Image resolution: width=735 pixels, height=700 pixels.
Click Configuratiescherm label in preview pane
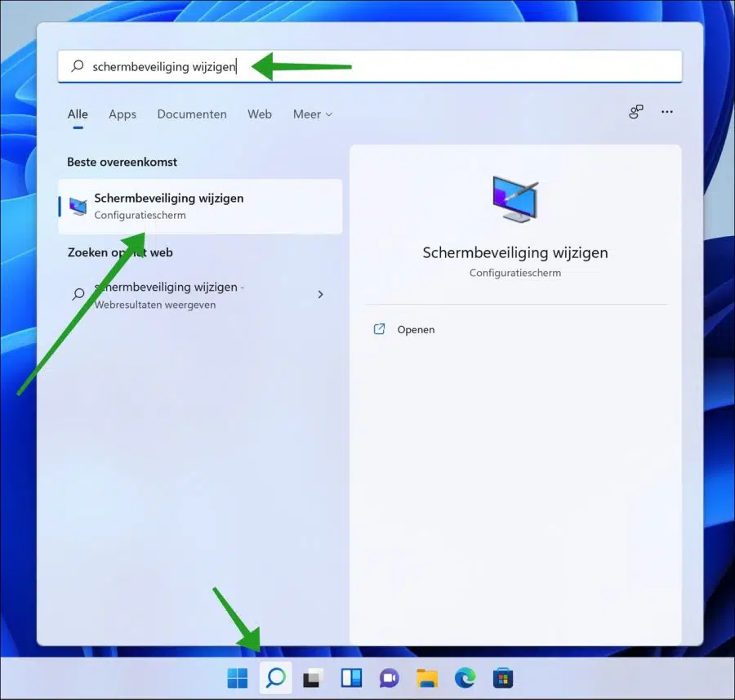(x=515, y=273)
